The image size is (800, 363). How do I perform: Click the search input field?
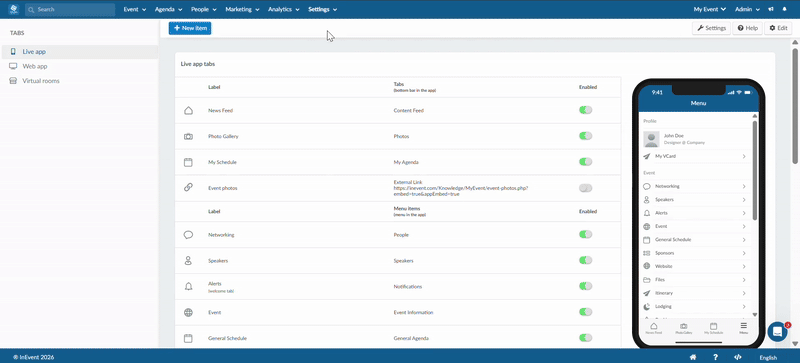(70, 9)
